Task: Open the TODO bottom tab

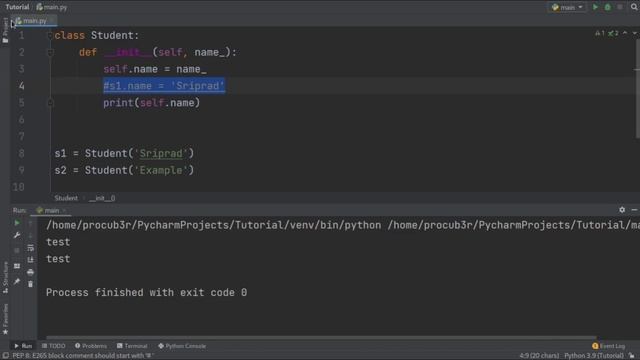Action: pos(53,346)
